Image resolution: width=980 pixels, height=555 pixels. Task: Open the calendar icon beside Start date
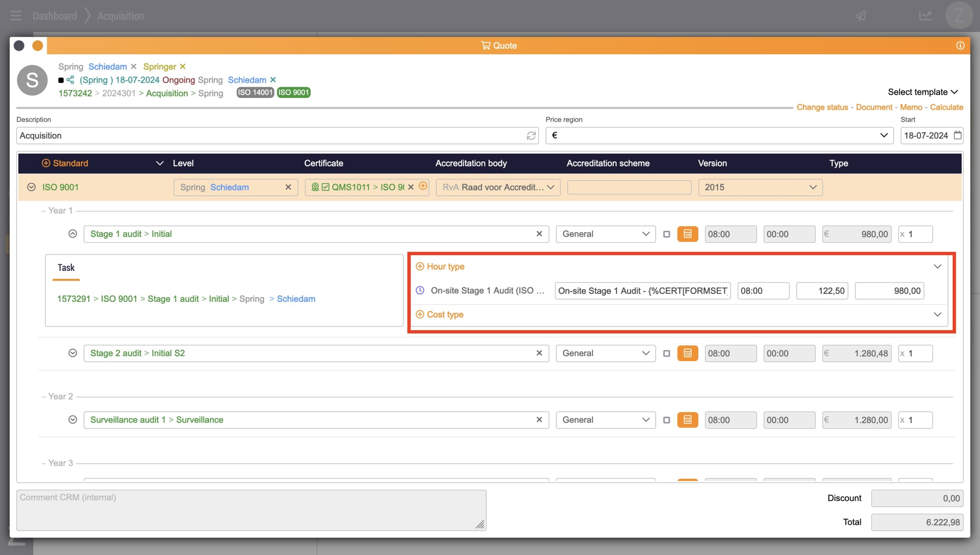(957, 135)
